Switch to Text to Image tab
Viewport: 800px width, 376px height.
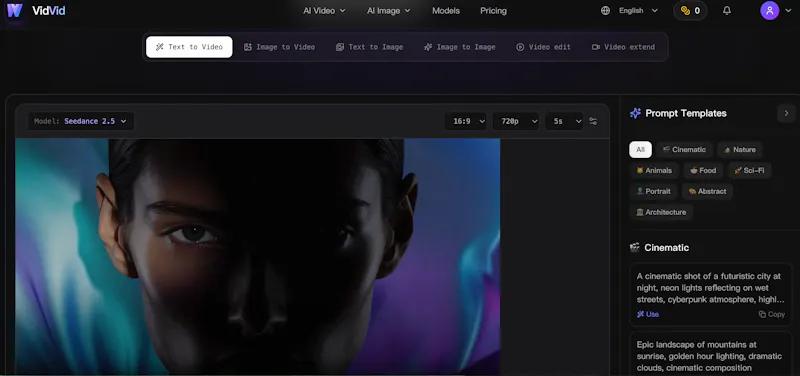click(369, 47)
